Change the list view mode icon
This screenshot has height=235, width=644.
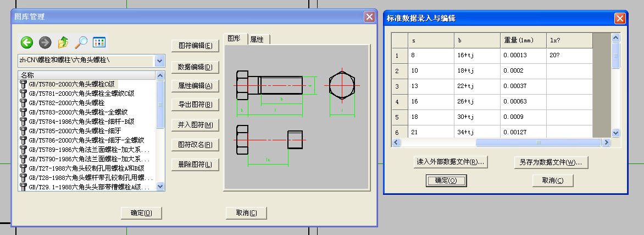click(99, 42)
